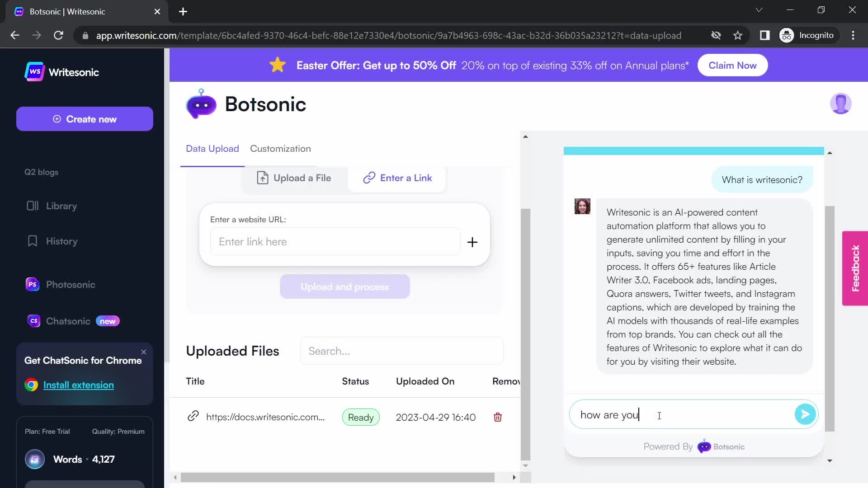Click the chatbot avatar photo

pyautogui.click(x=582, y=206)
